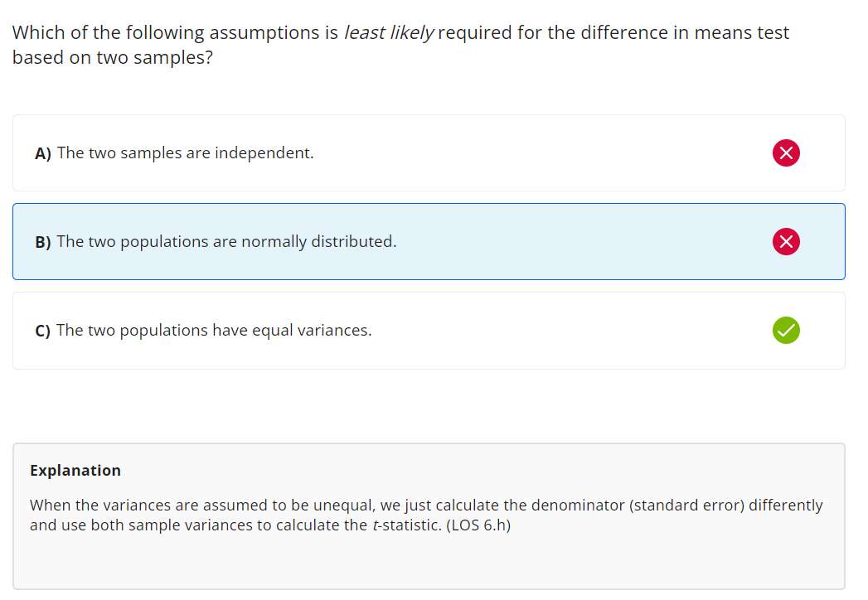The width and height of the screenshot is (868, 600).
Task: Click "based on two samples?" question line
Action: pos(113,60)
